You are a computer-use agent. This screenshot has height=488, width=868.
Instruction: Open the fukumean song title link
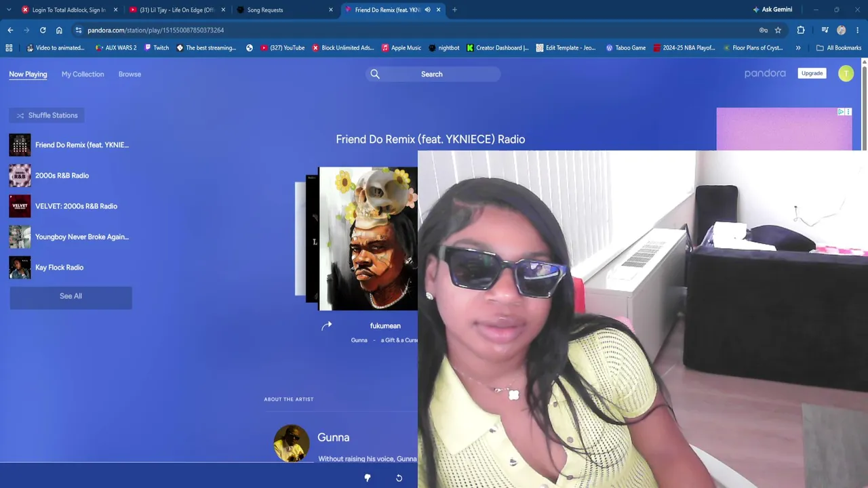click(385, 326)
